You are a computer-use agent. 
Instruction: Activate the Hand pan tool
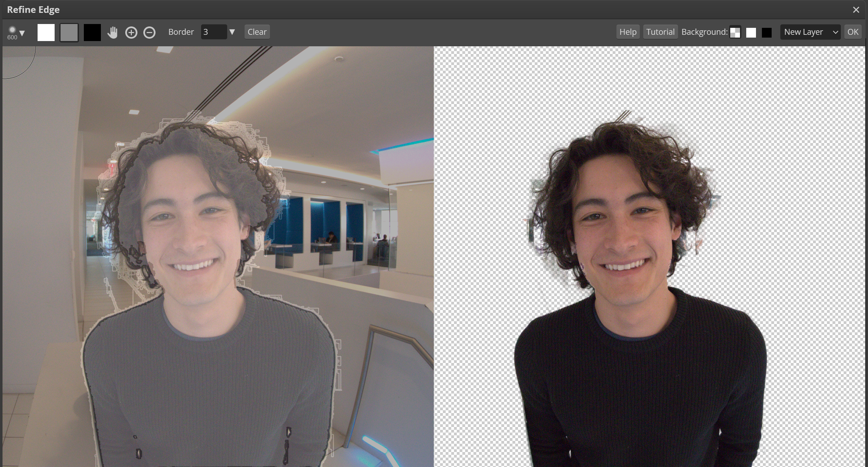(x=112, y=32)
